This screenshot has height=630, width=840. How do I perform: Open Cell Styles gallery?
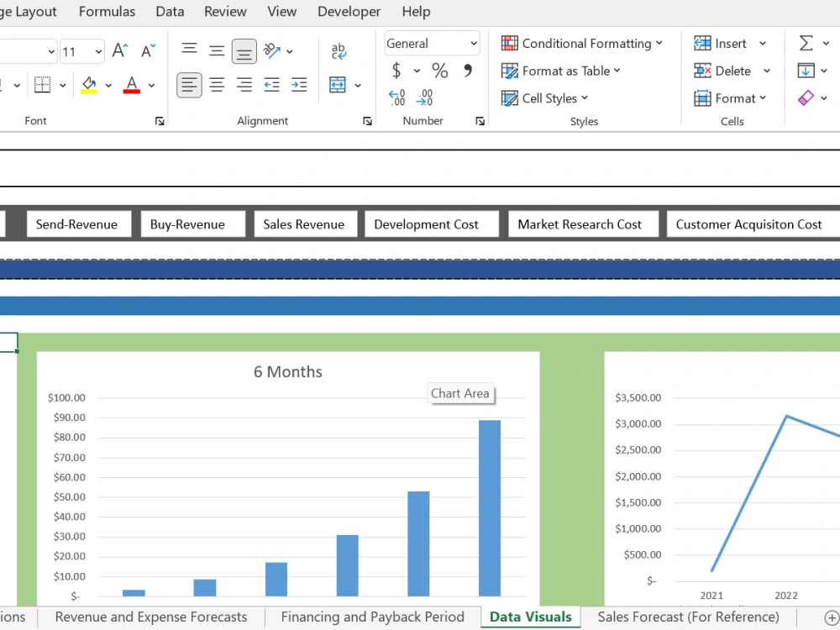point(545,98)
